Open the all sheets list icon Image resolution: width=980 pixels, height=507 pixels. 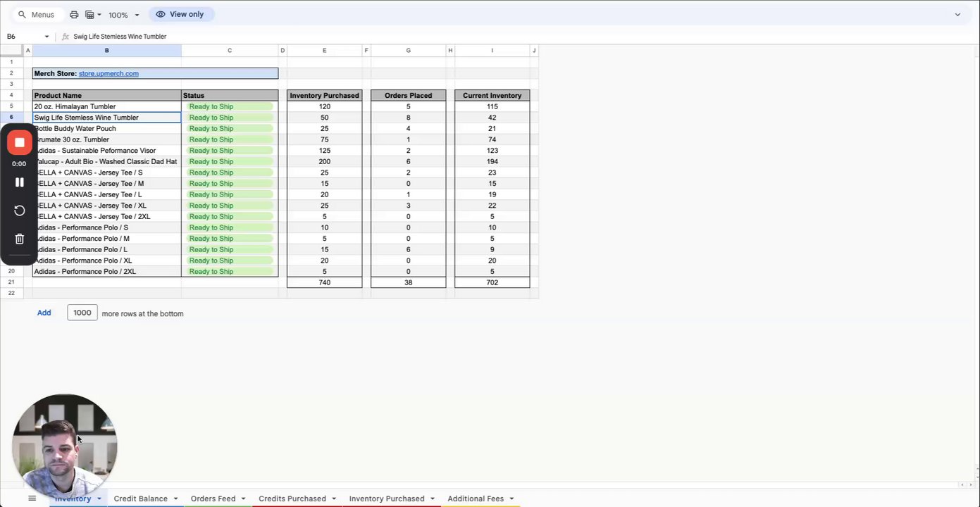click(x=32, y=499)
